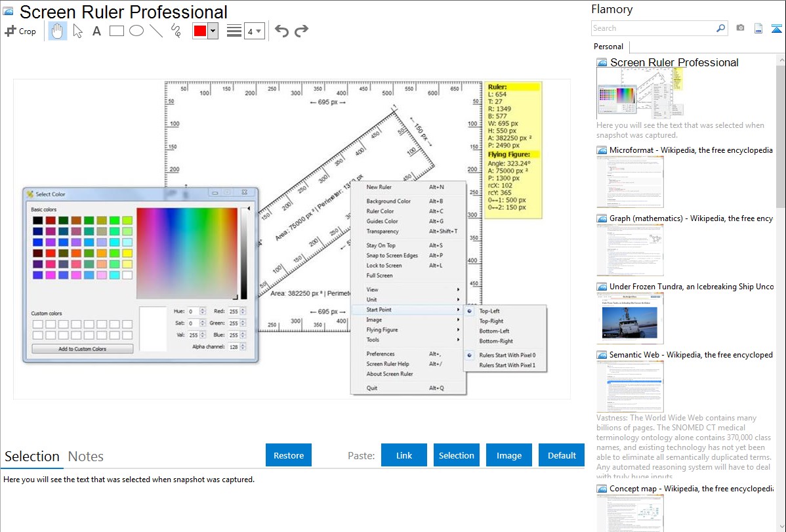Open the Selection tab
The width and height of the screenshot is (786, 532).
pyautogui.click(x=32, y=457)
